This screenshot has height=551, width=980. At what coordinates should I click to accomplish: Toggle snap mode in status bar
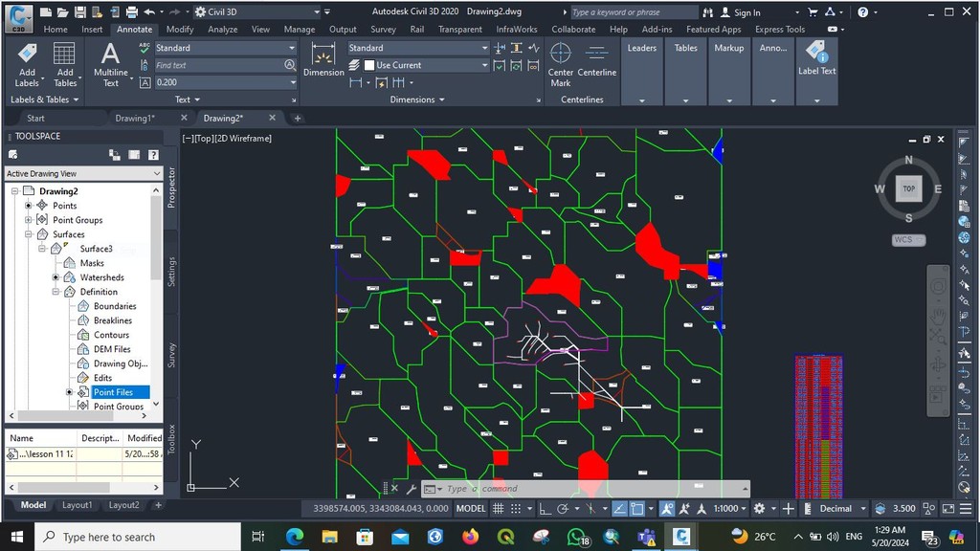516,509
